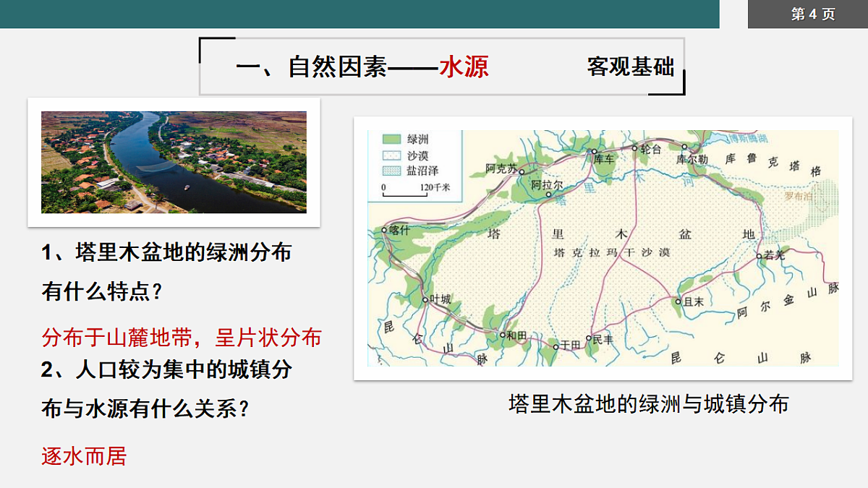Click the '和田' city label on map
This screenshot has height=488, width=868.
516,335
